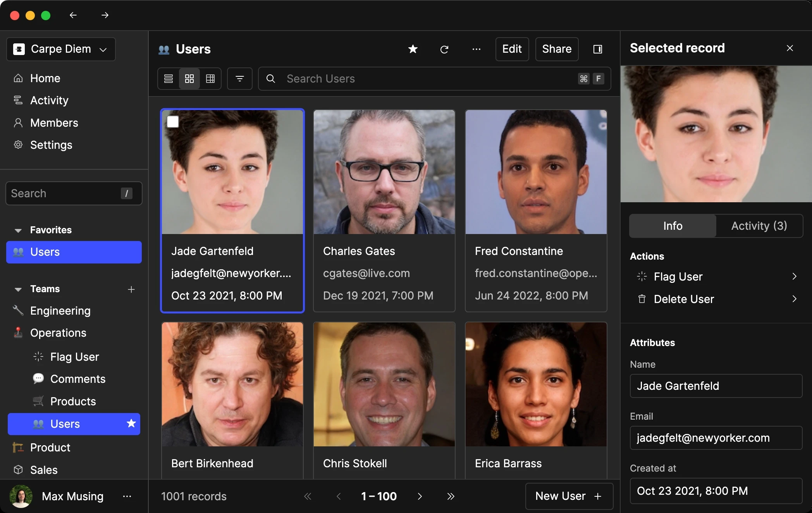Switch to the Activity (3) tab
The height and width of the screenshot is (513, 812).
click(x=759, y=226)
